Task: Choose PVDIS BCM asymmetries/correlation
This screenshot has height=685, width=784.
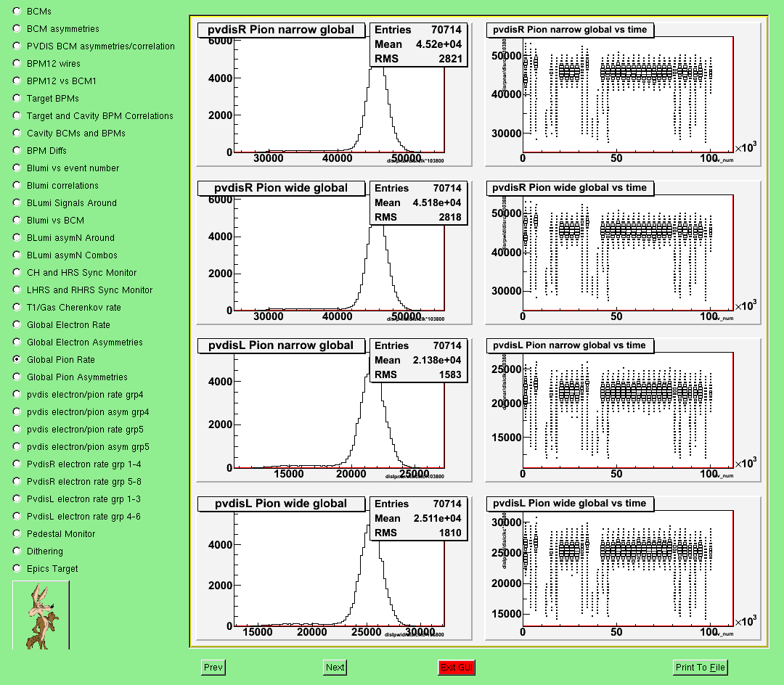Action: tap(17, 46)
